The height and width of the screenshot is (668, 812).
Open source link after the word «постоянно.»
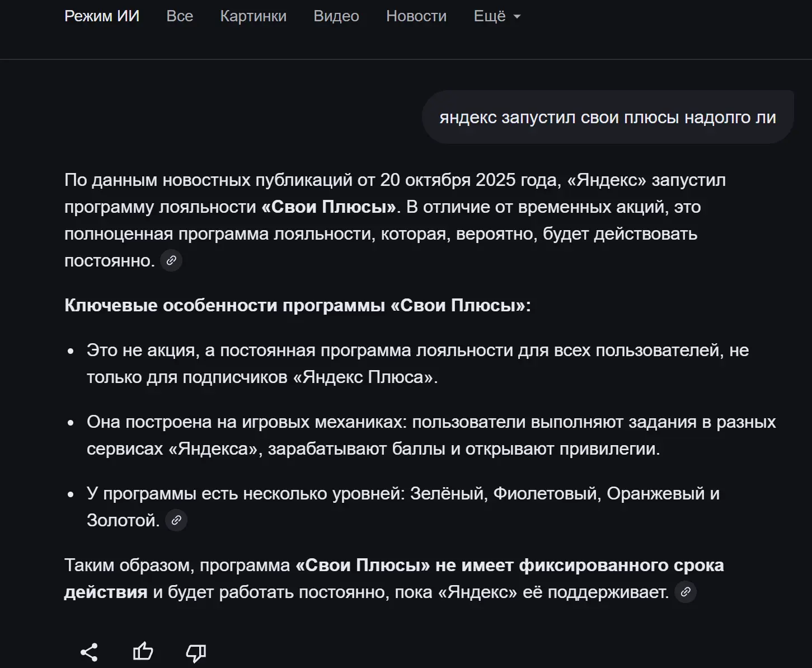[171, 260]
